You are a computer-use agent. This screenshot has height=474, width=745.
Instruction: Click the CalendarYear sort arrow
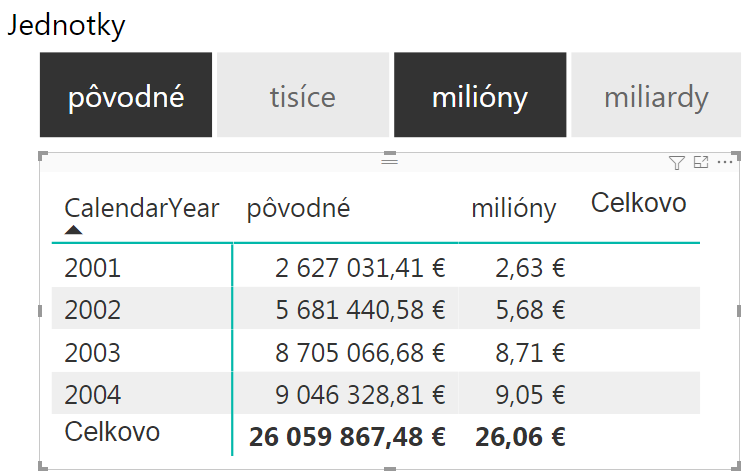pos(73,230)
